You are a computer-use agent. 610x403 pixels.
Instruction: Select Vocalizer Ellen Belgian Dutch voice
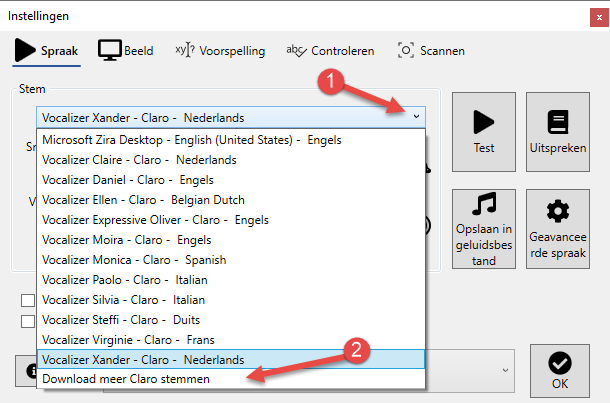[x=231, y=200]
